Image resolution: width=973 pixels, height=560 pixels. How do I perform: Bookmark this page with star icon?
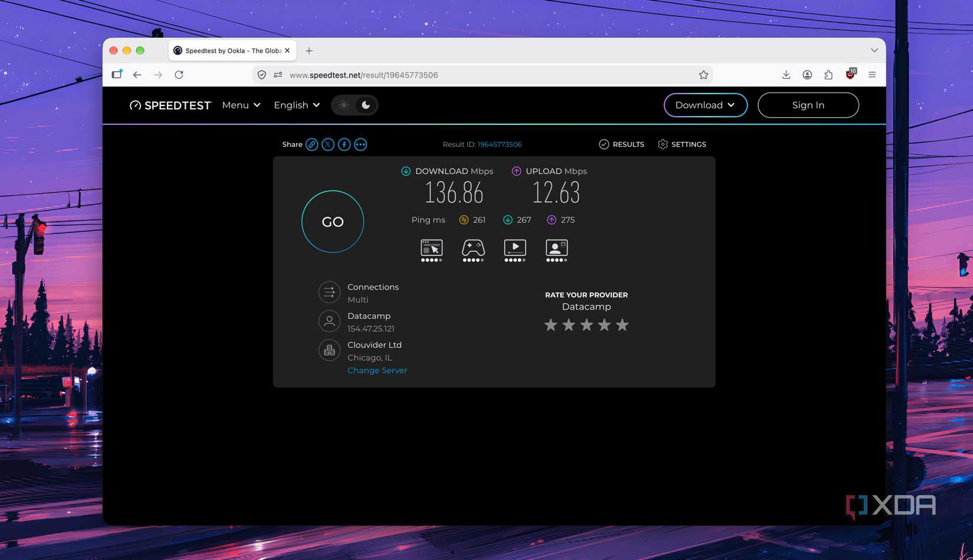pyautogui.click(x=704, y=75)
